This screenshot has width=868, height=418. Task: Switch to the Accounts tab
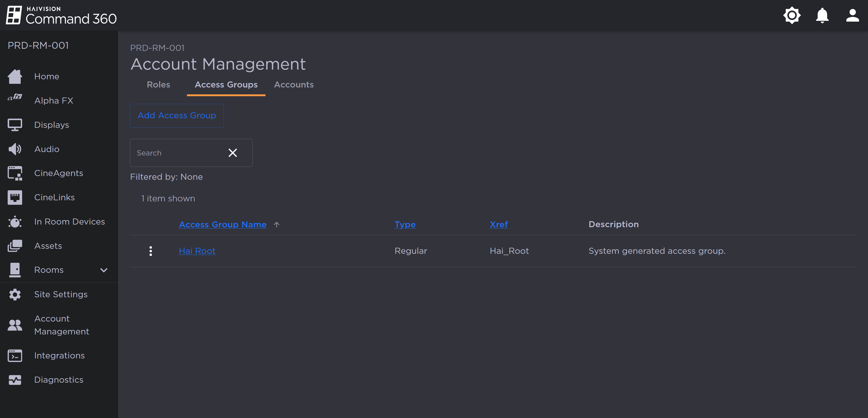pyautogui.click(x=293, y=85)
